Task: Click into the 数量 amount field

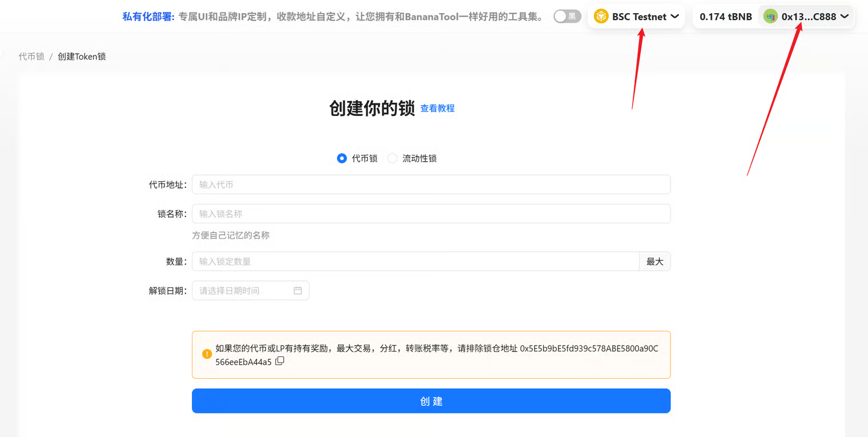Action: [415, 262]
